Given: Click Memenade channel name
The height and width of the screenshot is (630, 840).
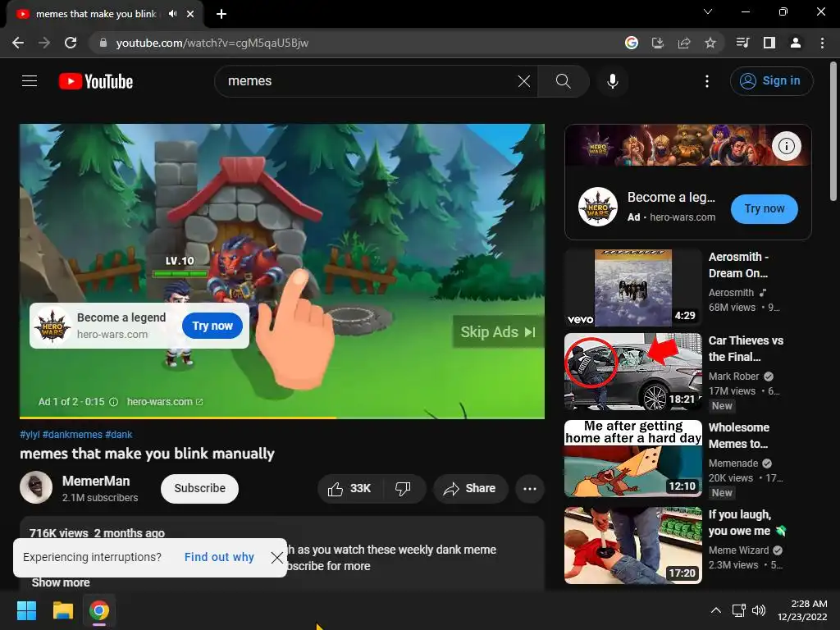Looking at the screenshot, I should pos(733,463).
